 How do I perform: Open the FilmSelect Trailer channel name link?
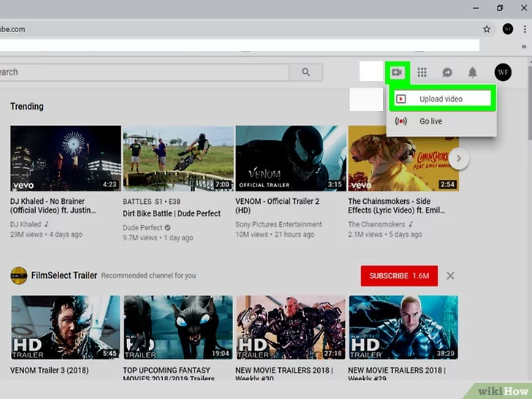[x=64, y=275]
